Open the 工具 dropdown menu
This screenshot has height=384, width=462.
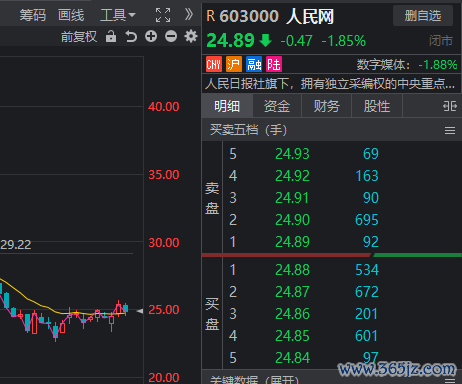tap(118, 15)
